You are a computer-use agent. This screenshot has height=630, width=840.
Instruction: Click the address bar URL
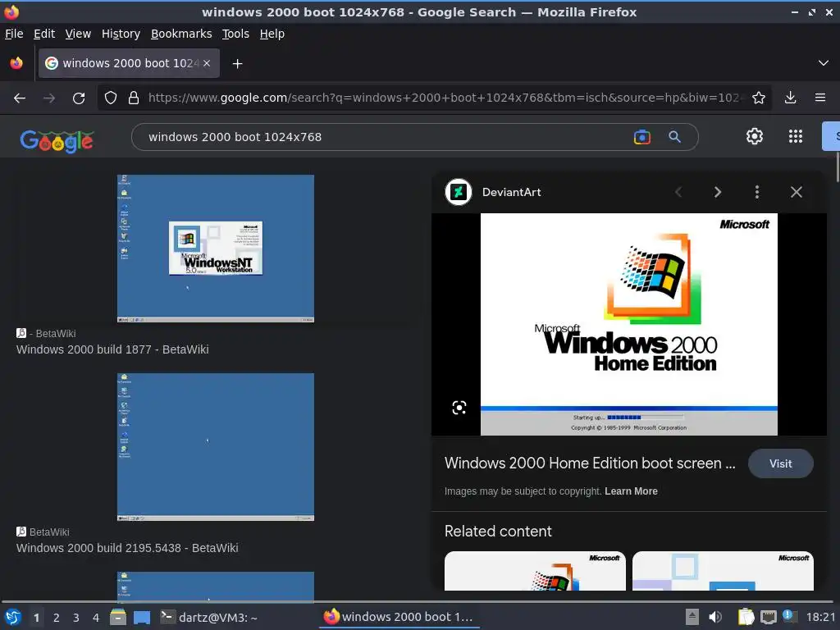445,98
